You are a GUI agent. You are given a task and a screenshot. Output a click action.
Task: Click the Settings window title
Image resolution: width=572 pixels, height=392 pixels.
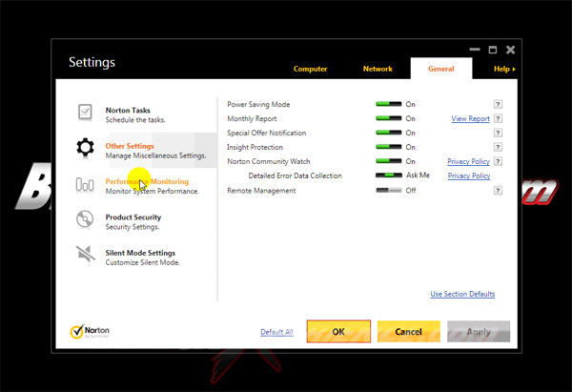92,62
